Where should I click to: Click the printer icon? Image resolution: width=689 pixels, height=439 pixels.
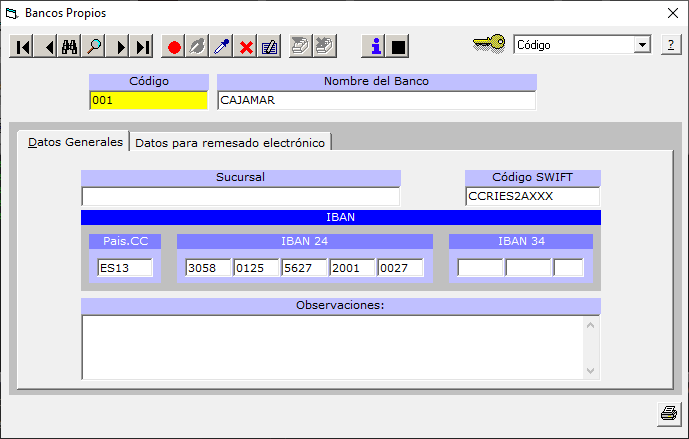pyautogui.click(x=668, y=413)
